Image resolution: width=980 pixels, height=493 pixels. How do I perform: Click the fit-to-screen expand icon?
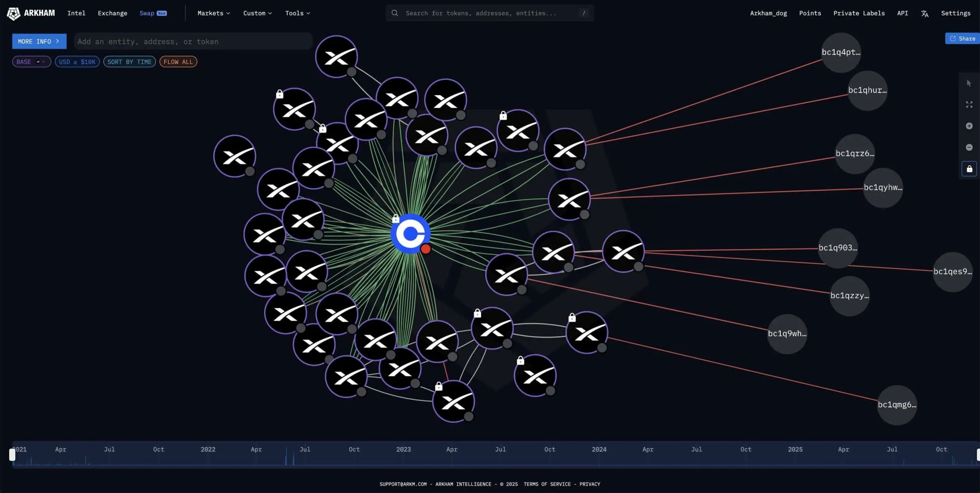click(x=969, y=104)
